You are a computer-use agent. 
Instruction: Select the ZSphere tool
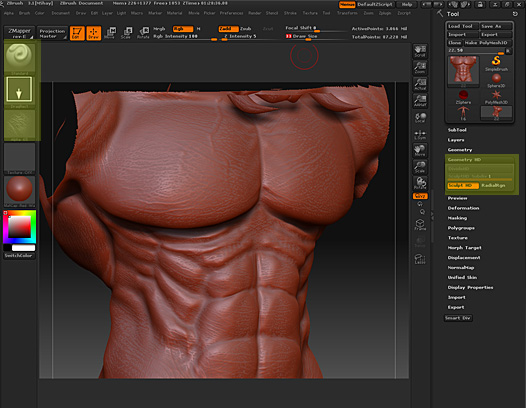pos(463,97)
